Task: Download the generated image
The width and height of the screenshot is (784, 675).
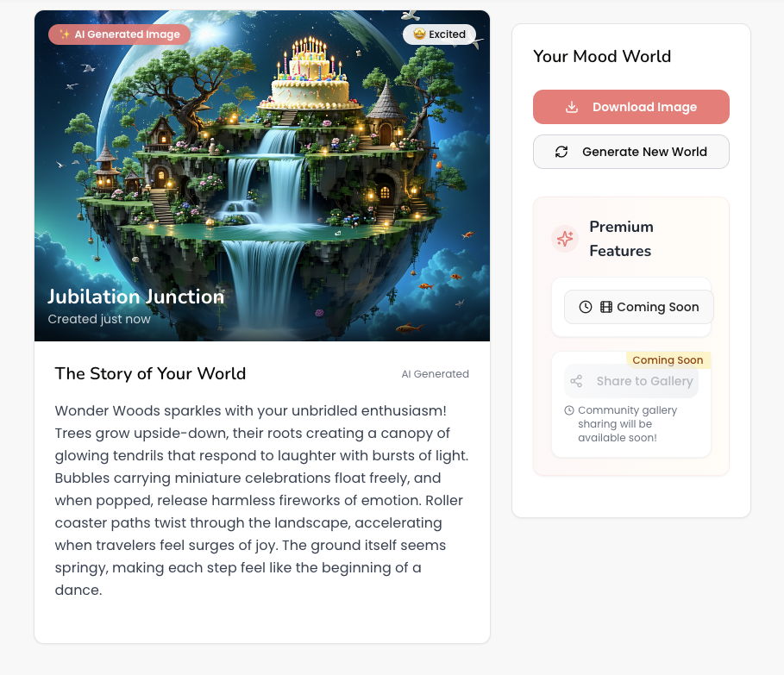Action: 631,107
